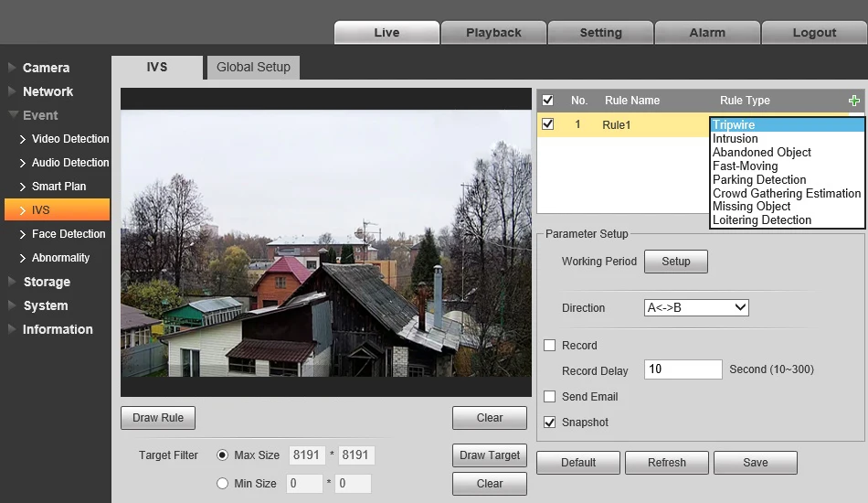Click Clear below Draw Target
The width and height of the screenshot is (868, 503).
[x=490, y=484]
